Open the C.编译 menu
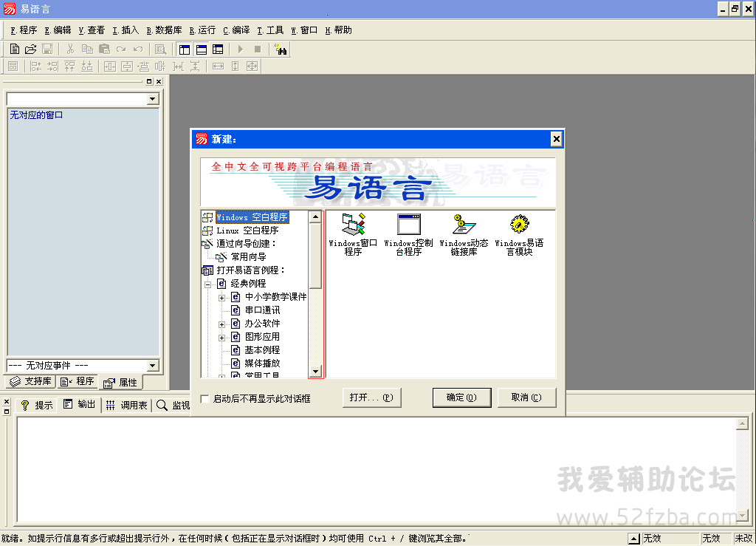Screen dimensions: 756x546 [x=236, y=30]
